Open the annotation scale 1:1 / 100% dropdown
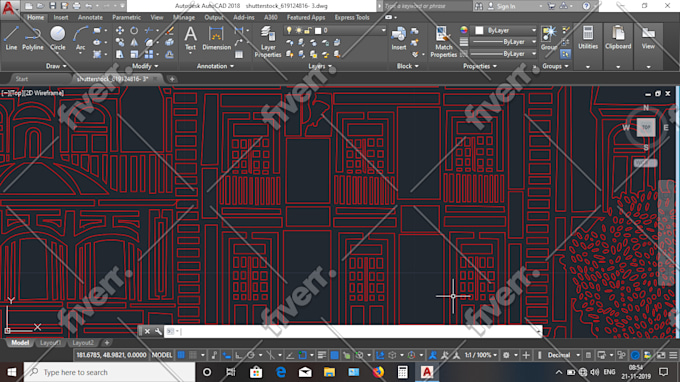Image resolution: width=680 pixels, height=382 pixels. click(x=481, y=355)
